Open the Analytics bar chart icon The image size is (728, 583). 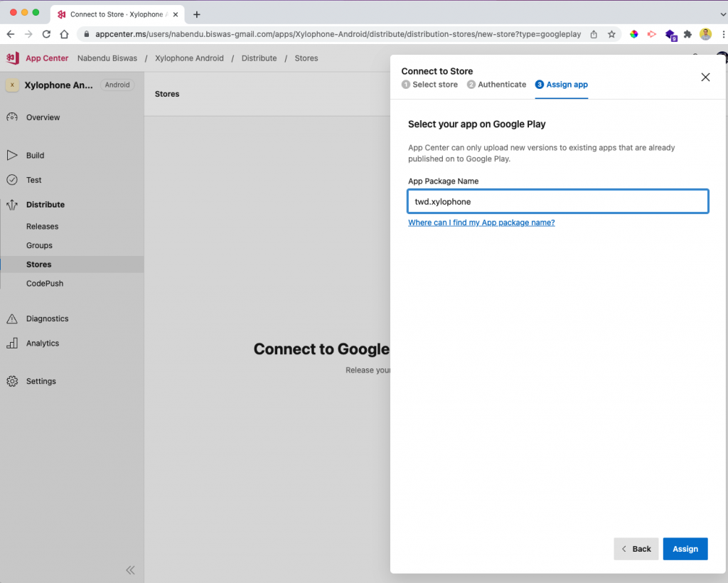pyautogui.click(x=12, y=343)
